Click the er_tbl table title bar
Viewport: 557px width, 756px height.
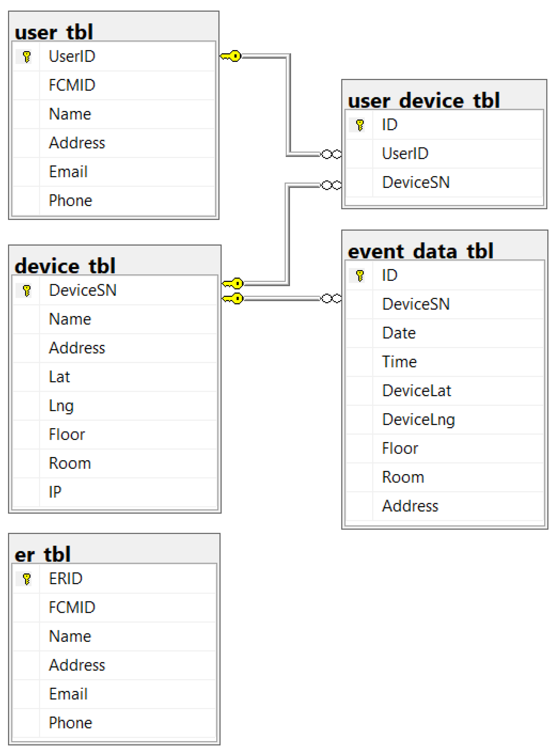point(43,554)
